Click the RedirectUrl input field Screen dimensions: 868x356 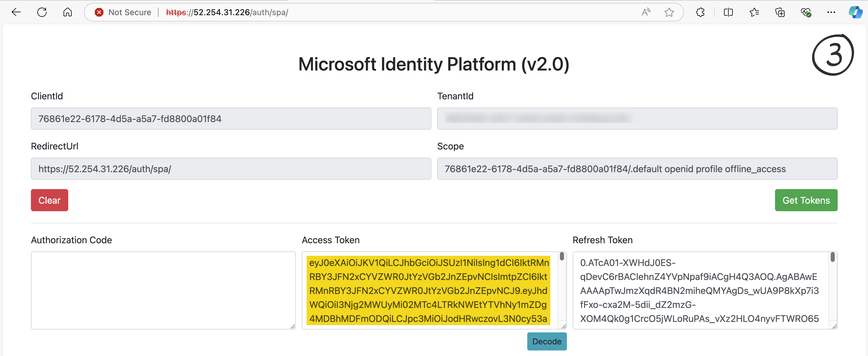pyautogui.click(x=231, y=169)
